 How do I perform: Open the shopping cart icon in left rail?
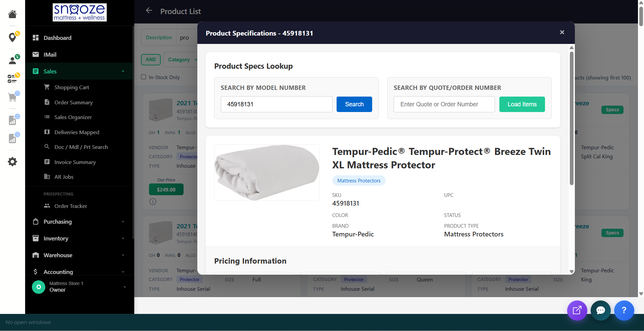13,97
